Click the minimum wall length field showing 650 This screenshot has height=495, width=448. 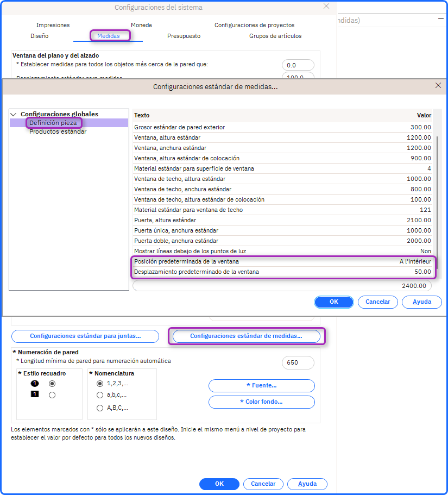point(298,362)
